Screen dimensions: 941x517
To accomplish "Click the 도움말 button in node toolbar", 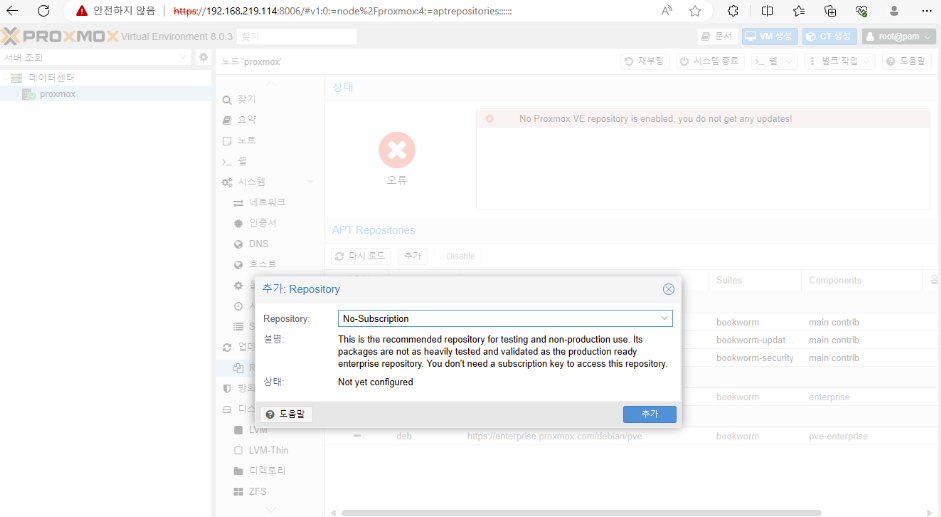I will pos(906,61).
